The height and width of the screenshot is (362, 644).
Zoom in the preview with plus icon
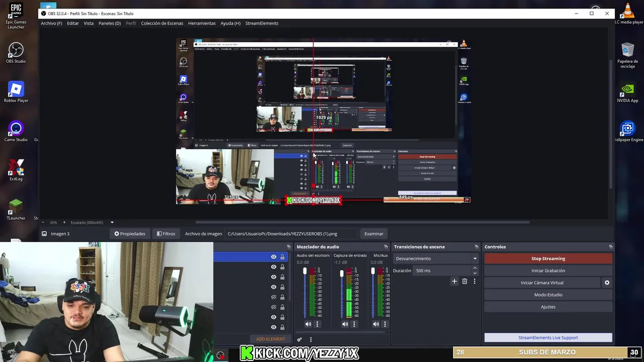pos(64,222)
